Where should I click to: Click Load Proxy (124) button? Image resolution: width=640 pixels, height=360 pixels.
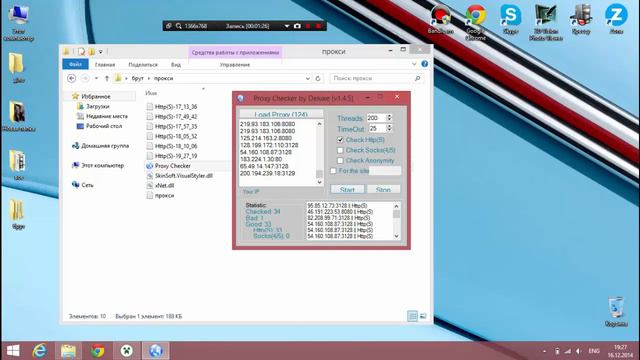click(281, 114)
